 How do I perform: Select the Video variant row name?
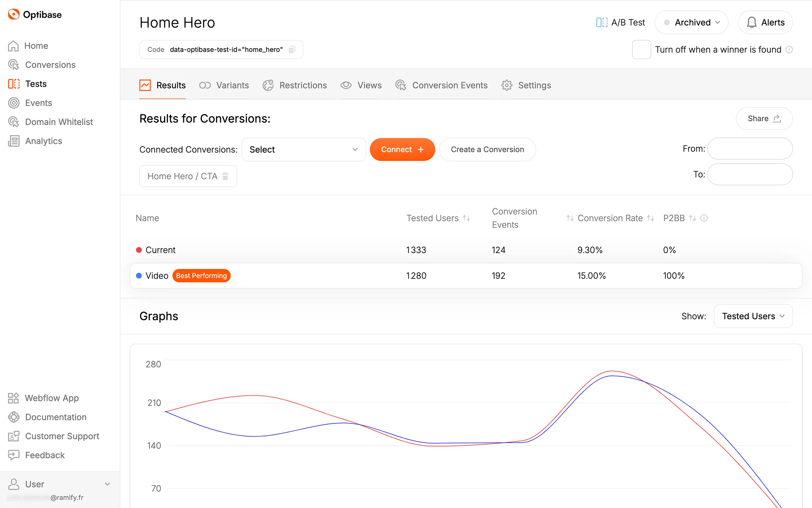(x=157, y=276)
